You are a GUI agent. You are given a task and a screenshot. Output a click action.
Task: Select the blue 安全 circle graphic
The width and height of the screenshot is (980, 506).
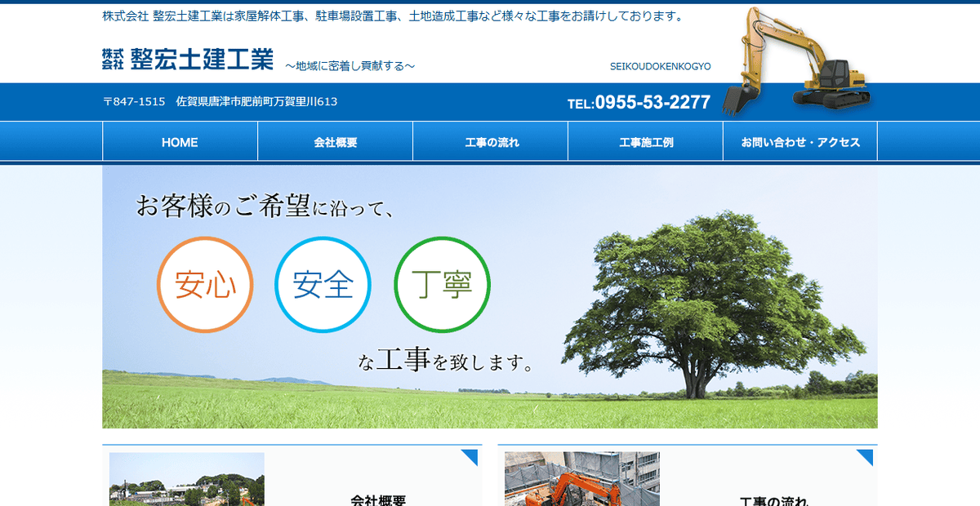(x=323, y=286)
